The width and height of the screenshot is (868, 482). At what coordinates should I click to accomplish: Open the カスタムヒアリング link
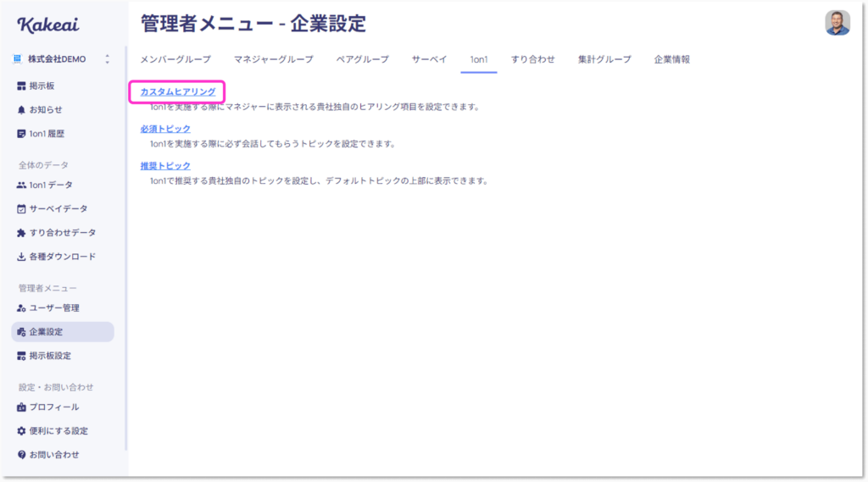tap(178, 91)
